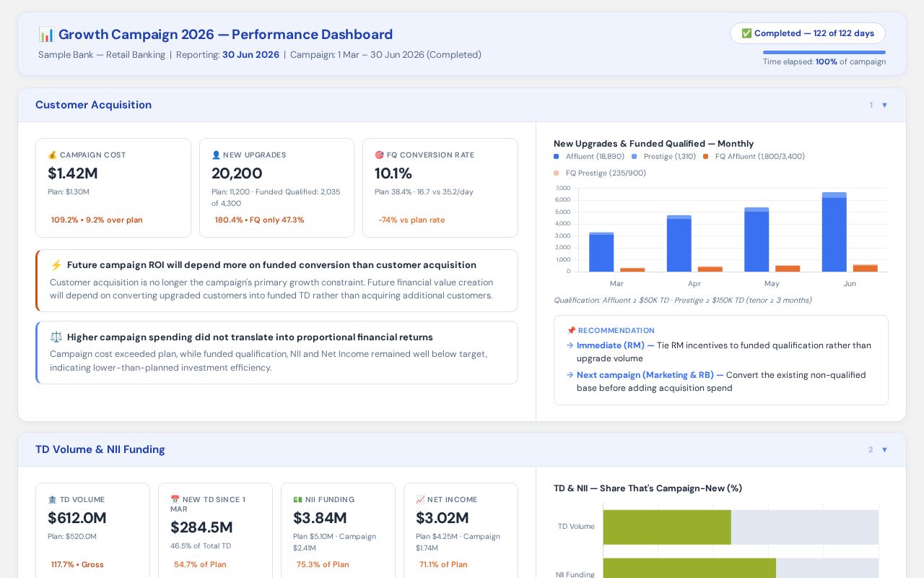Click the green TD Volume horizontal bar

667,527
